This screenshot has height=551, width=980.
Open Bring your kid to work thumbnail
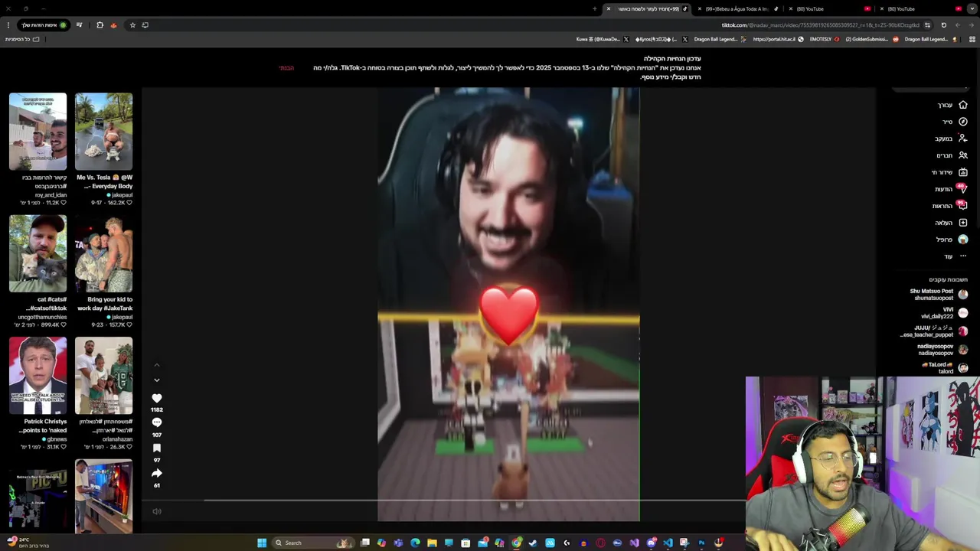click(x=103, y=253)
